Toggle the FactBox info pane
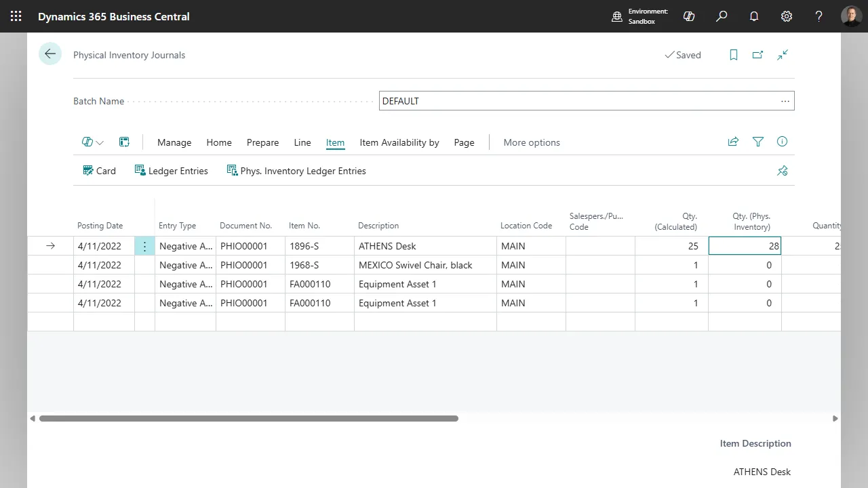This screenshot has height=488, width=868. [x=783, y=142]
